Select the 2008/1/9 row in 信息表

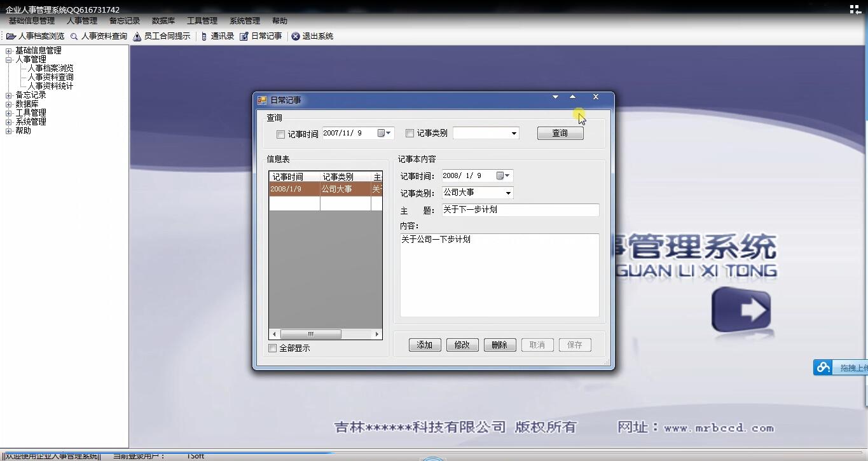point(326,189)
